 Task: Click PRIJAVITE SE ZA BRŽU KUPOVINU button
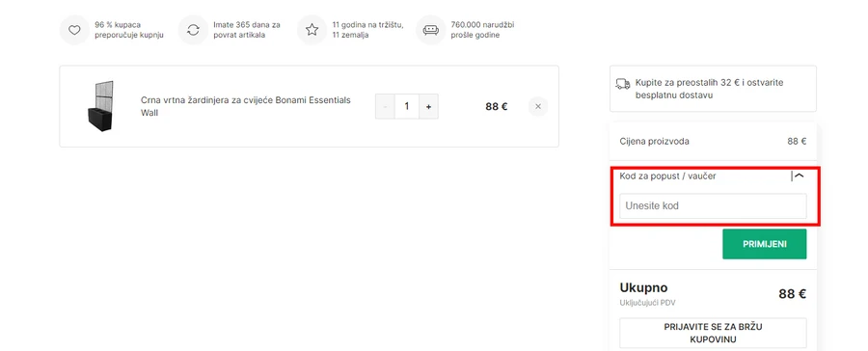tap(713, 334)
